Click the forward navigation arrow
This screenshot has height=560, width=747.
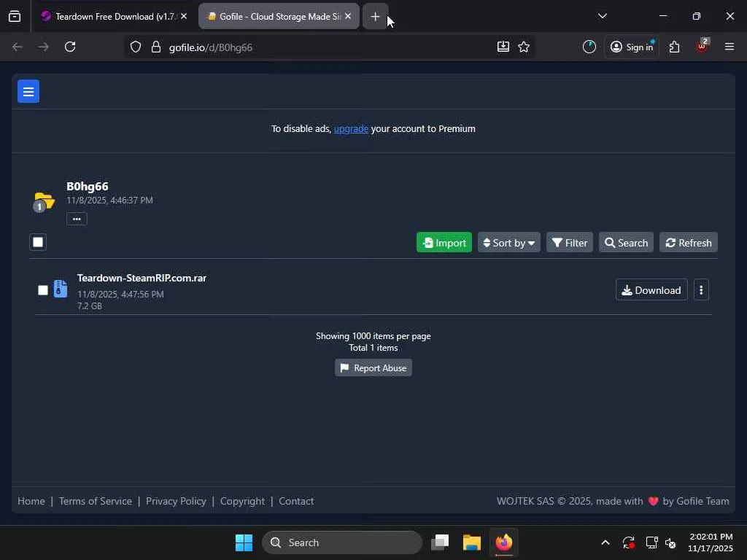[43, 47]
